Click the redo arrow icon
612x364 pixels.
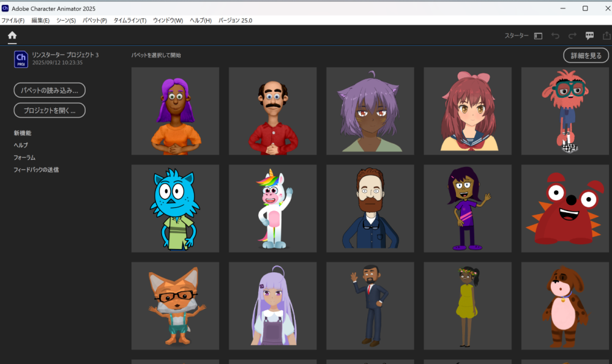click(x=572, y=36)
